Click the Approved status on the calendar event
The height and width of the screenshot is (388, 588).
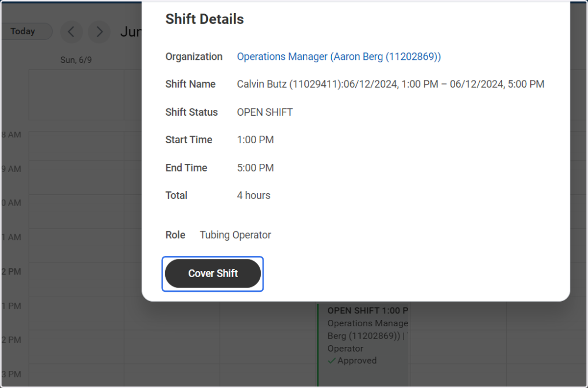(352, 361)
